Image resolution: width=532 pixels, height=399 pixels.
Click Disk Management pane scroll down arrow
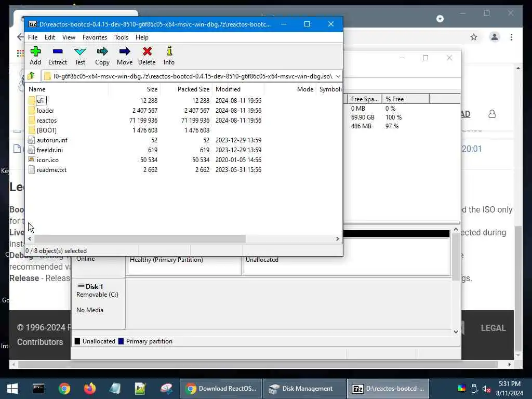(456, 332)
